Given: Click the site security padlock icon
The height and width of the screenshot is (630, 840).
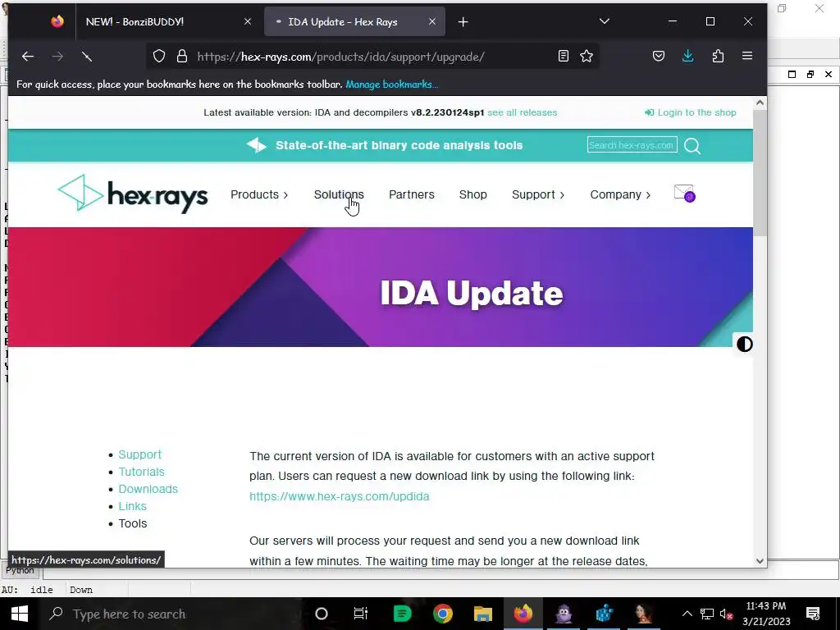Looking at the screenshot, I should coord(182,57).
